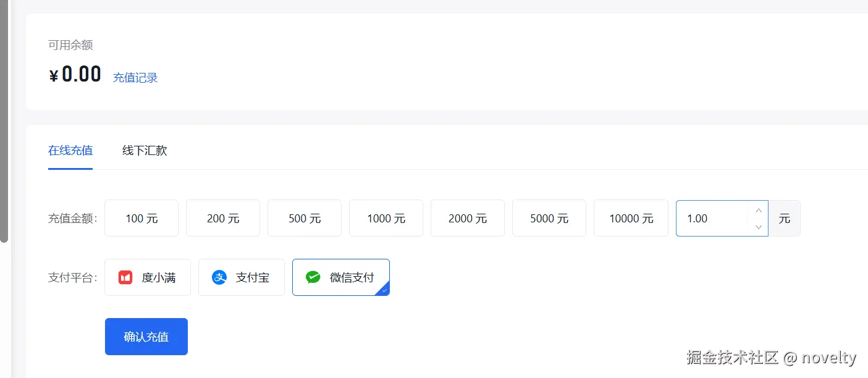Click the 支付平台 label
868x378 pixels.
pos(73,277)
